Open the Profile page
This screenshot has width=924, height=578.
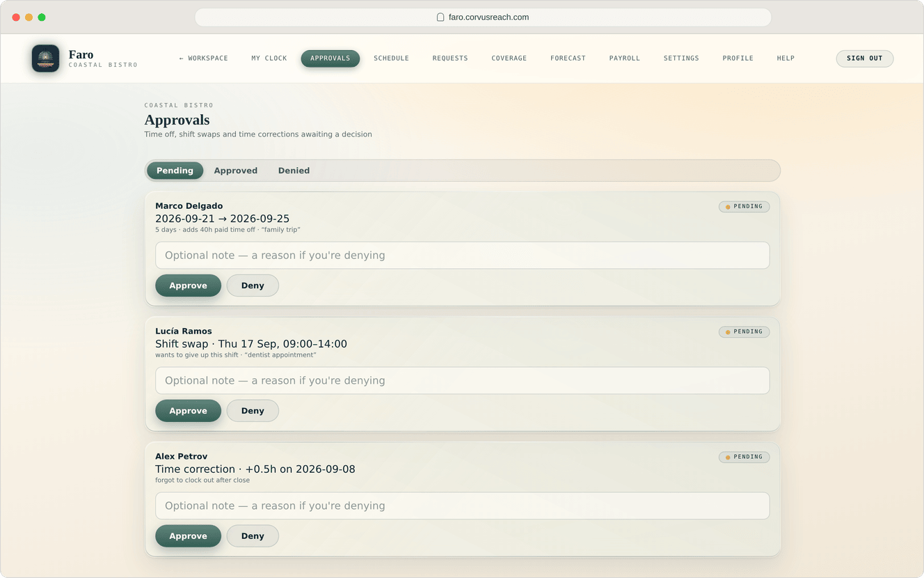(738, 58)
